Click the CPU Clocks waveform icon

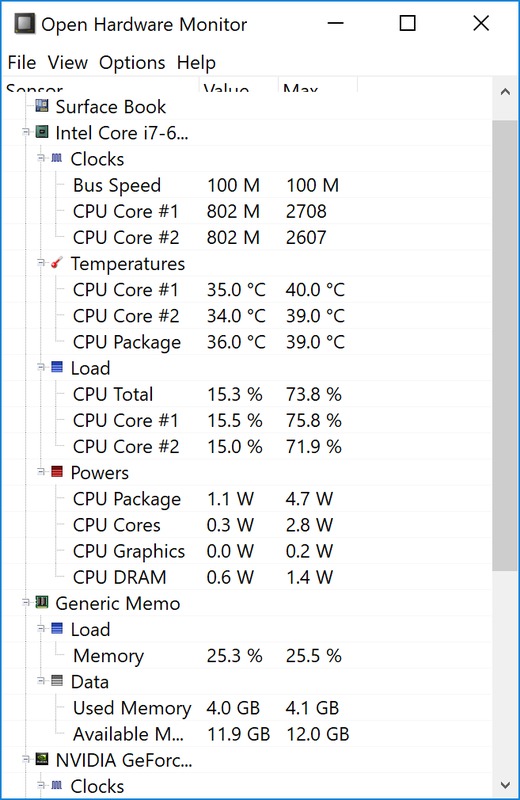tap(57, 158)
